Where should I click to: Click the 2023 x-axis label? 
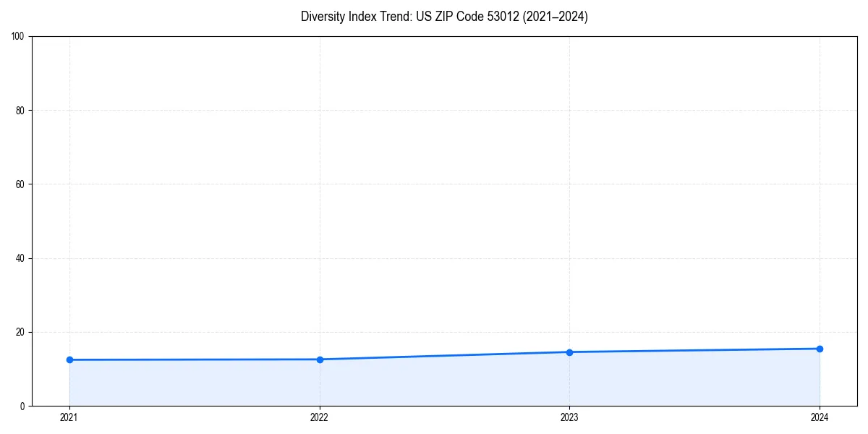coord(570,417)
